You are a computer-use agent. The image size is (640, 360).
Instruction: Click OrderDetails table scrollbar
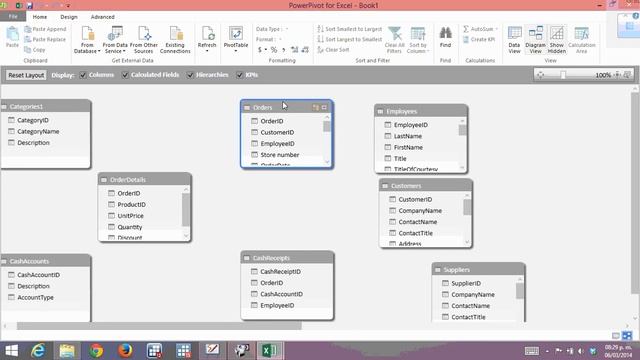186,209
